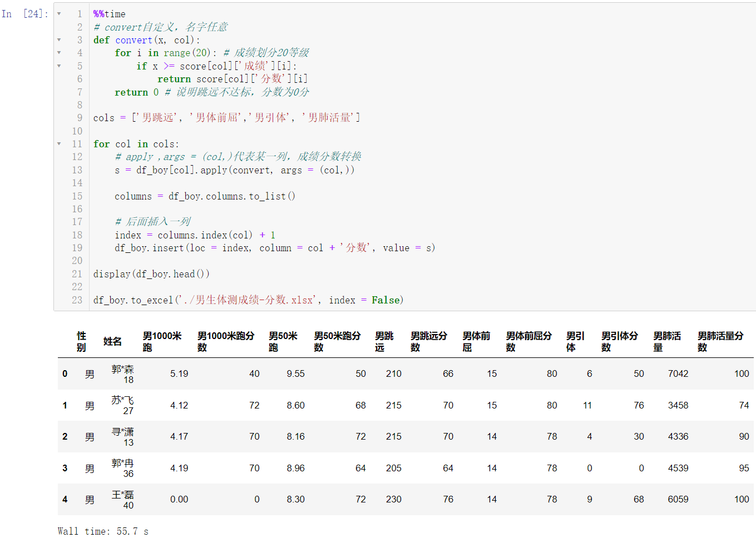Click the df_boy.to_excel code line

(248, 300)
